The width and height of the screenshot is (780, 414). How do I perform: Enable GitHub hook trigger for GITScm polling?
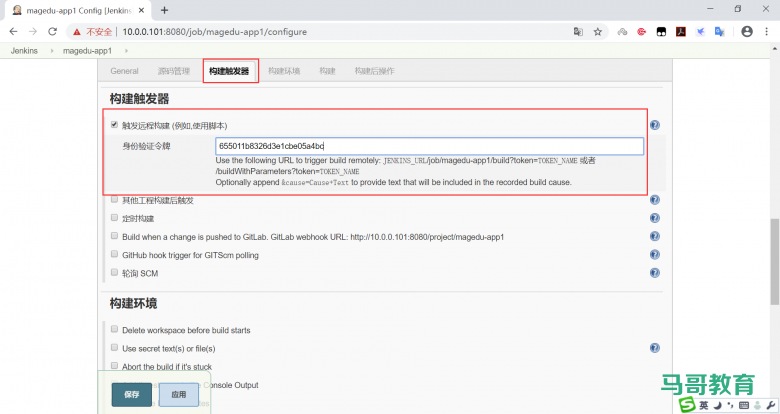click(114, 254)
